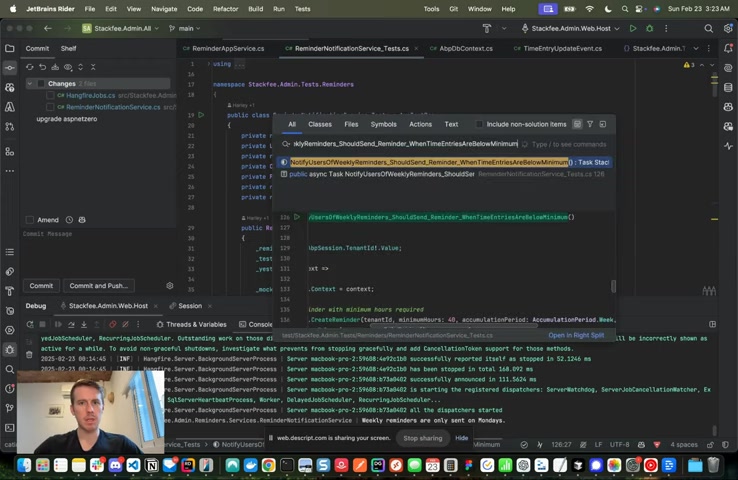Image resolution: width=738 pixels, height=480 pixels.
Task: Open the Refactor menu
Action: tap(225, 9)
